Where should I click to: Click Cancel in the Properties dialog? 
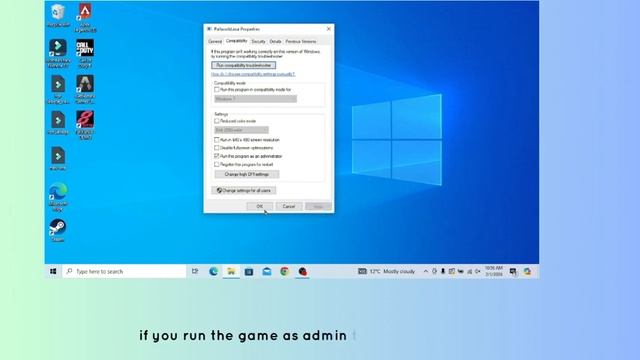tap(289, 207)
